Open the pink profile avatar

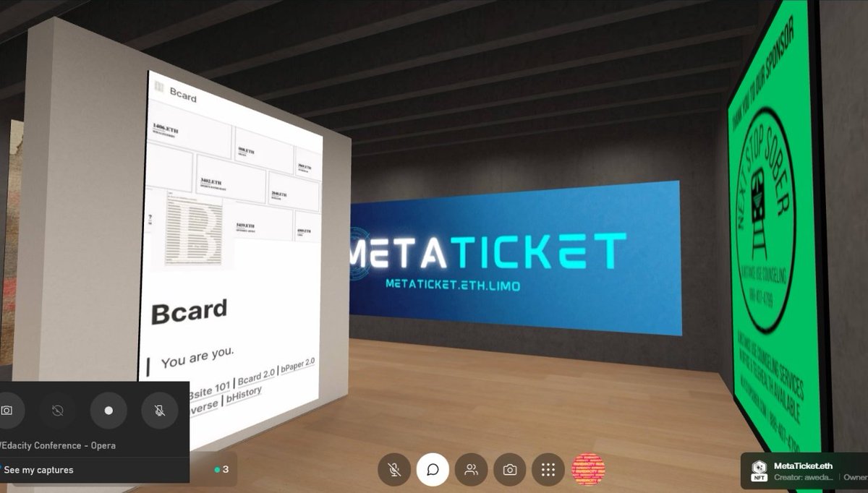tap(588, 470)
